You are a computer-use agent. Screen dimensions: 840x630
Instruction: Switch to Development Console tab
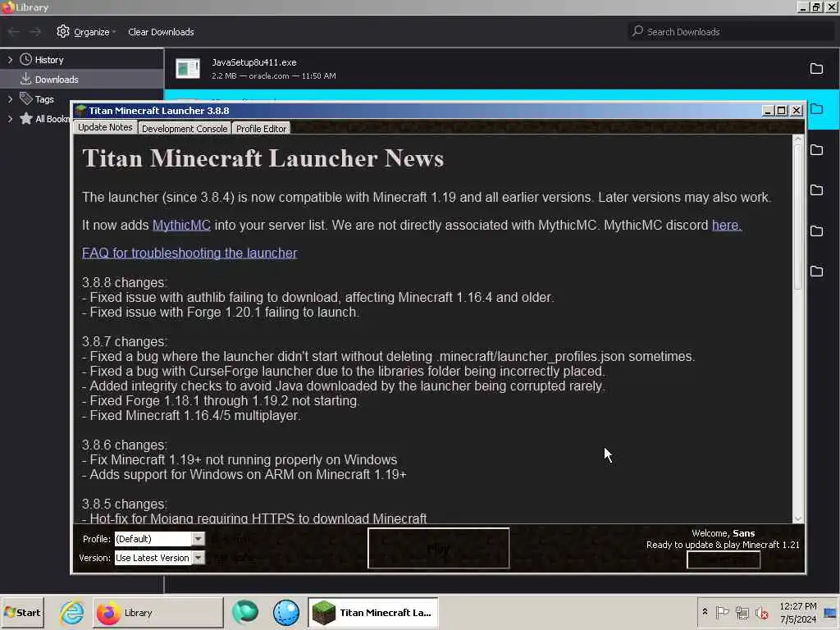185,129
